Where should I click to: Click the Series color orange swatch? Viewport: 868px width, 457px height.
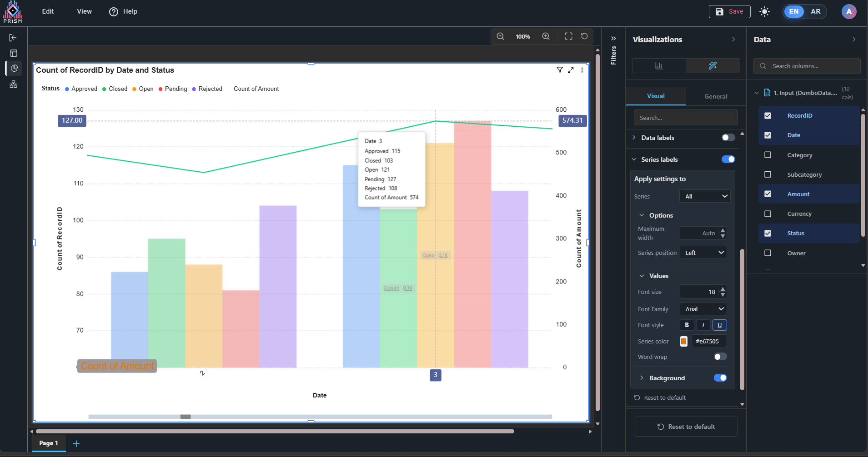click(683, 342)
